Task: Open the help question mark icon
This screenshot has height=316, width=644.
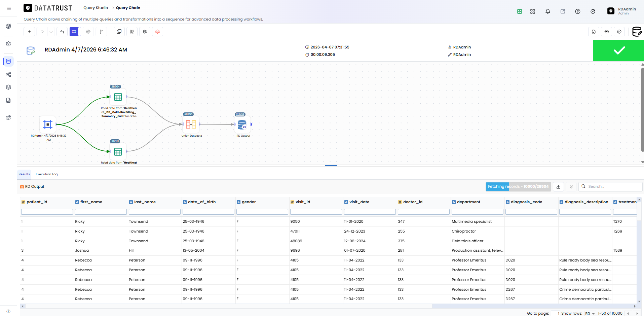Action: tap(578, 11)
